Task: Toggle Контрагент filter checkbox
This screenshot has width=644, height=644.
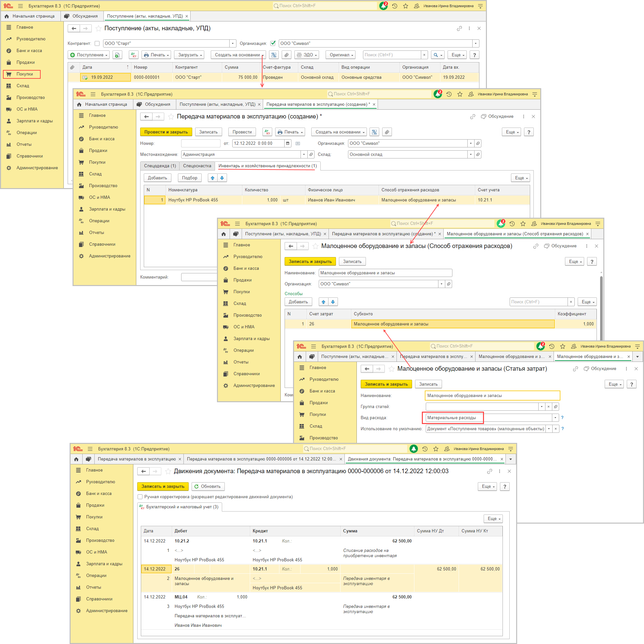Action: (x=97, y=43)
